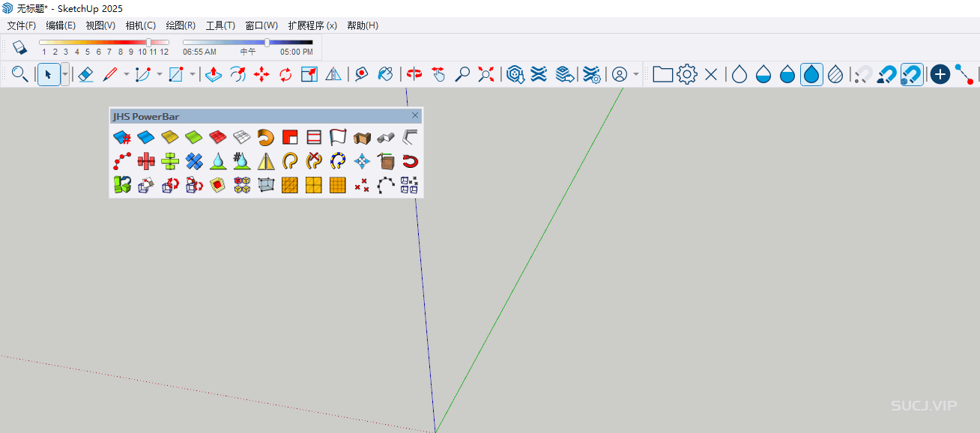Open the Extension Warehouse icon

click(x=539, y=74)
